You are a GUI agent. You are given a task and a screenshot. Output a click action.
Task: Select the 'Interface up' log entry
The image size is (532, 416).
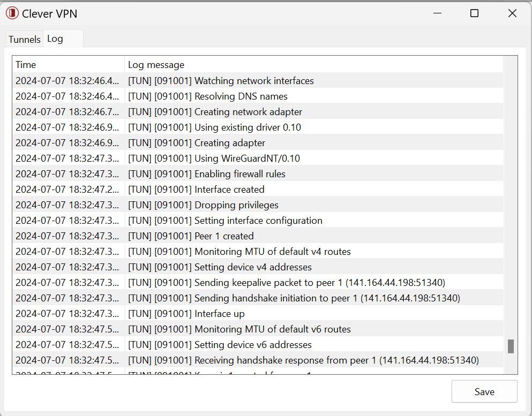258,314
